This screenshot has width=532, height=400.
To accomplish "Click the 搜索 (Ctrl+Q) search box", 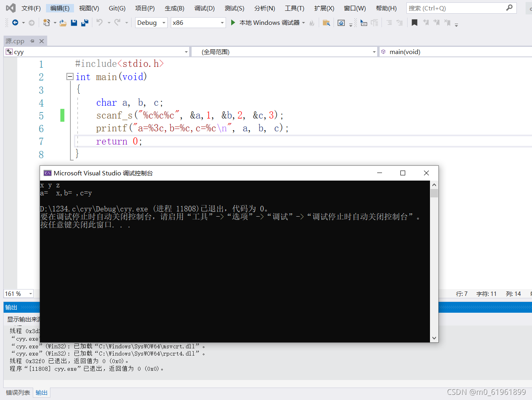I will [462, 8].
